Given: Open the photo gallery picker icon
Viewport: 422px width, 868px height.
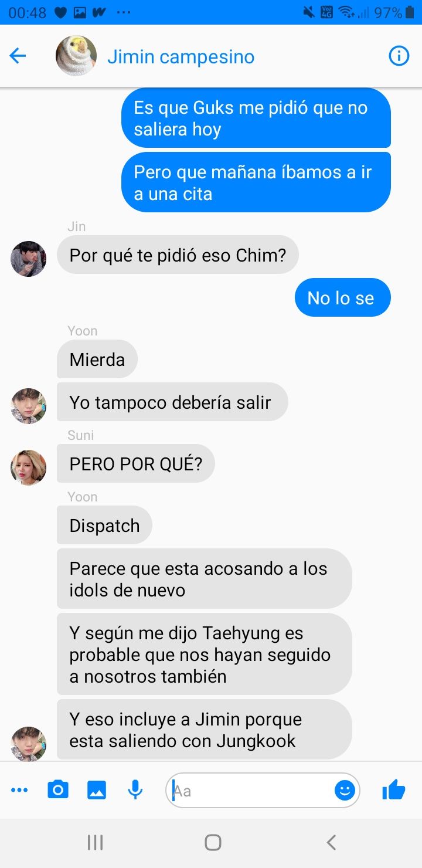Looking at the screenshot, I should point(97,790).
